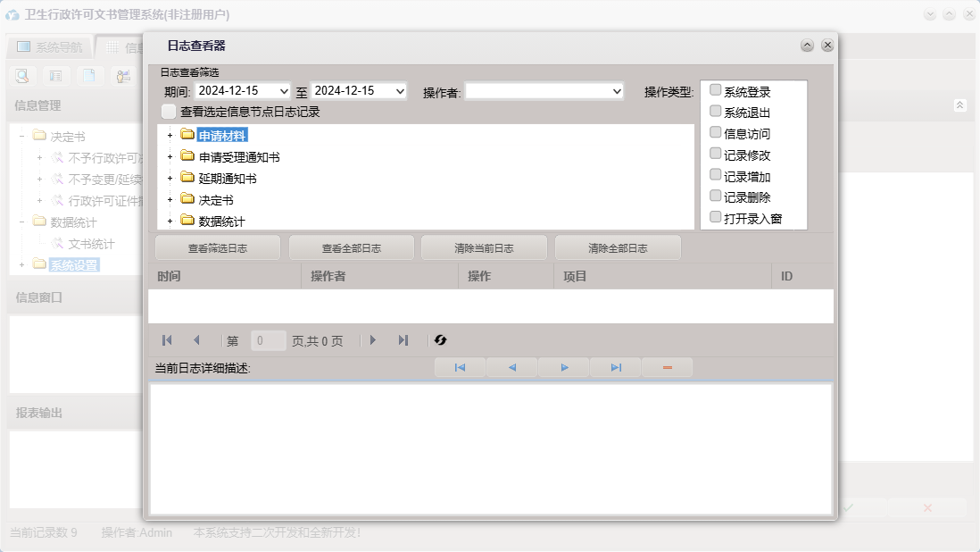The image size is (980, 552).
Task: Click the ID column header
Action: click(x=802, y=276)
